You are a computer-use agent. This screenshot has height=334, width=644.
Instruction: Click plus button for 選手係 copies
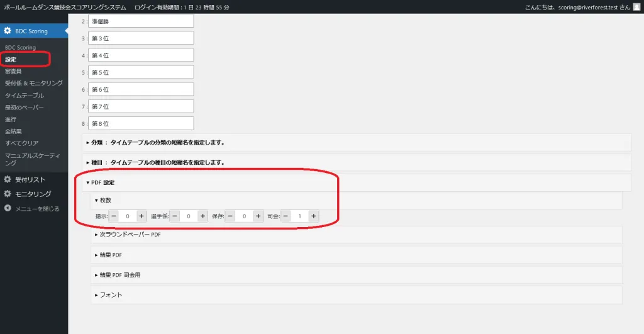point(203,216)
